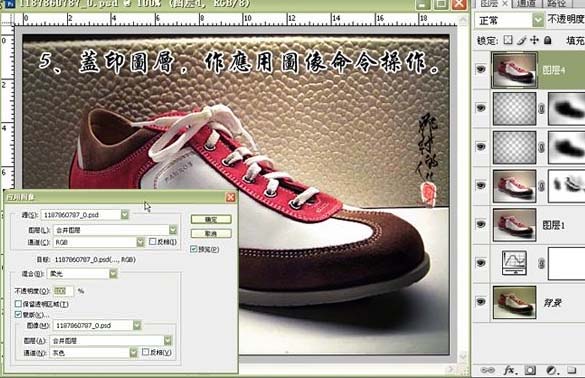This screenshot has height=378, width=585.
Task: Click mask link icon on layer above 图层1
Action: click(541, 186)
